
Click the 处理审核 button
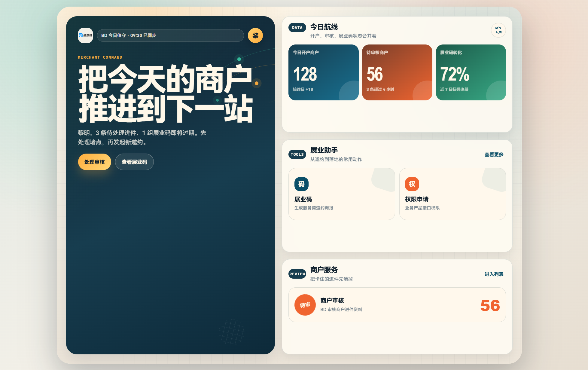[95, 162]
